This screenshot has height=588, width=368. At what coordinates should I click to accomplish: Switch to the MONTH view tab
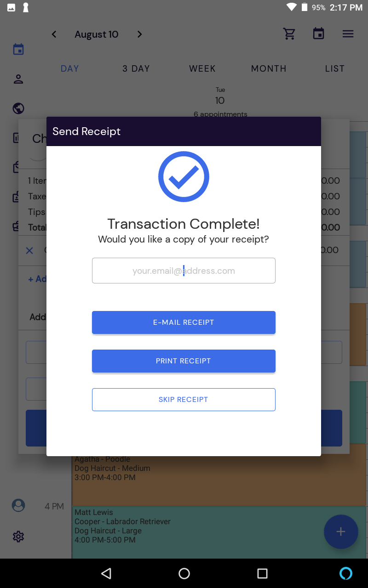pos(269,68)
